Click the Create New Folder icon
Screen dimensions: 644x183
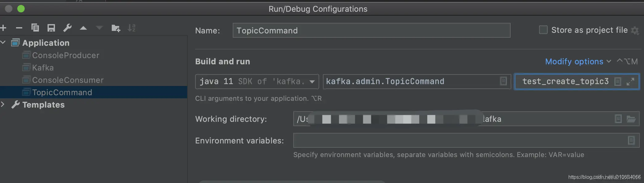[x=116, y=28]
